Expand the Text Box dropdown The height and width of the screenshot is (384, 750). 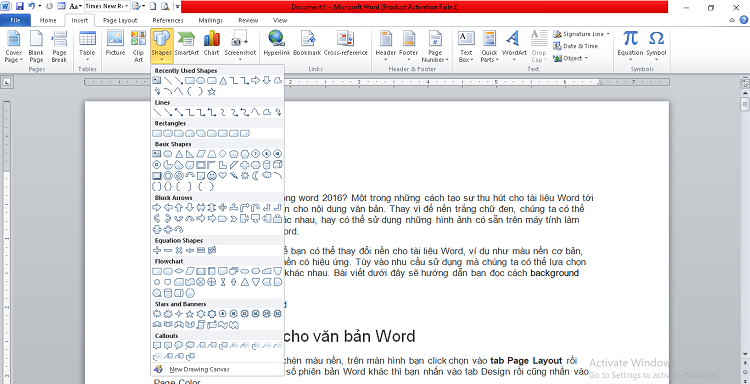click(x=466, y=46)
